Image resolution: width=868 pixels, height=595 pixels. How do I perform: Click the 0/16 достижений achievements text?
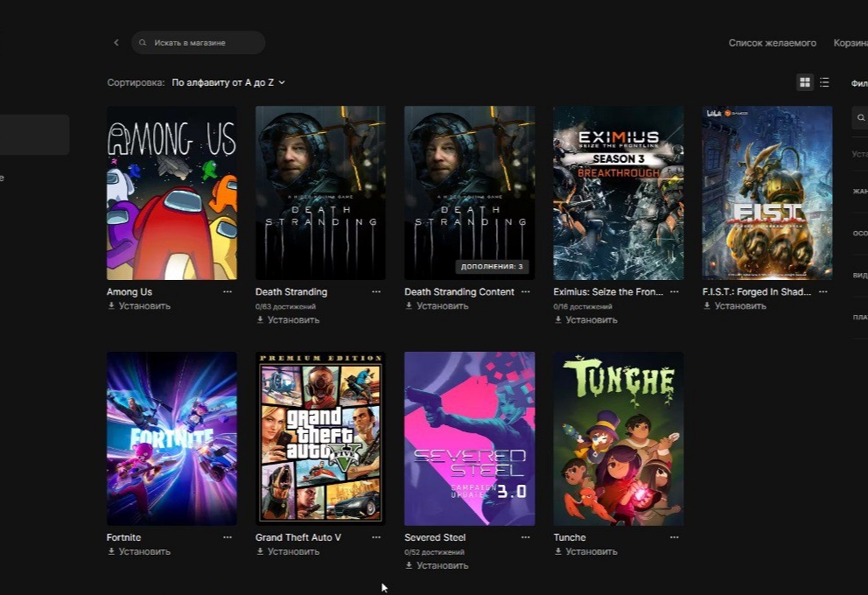pyautogui.click(x=583, y=306)
